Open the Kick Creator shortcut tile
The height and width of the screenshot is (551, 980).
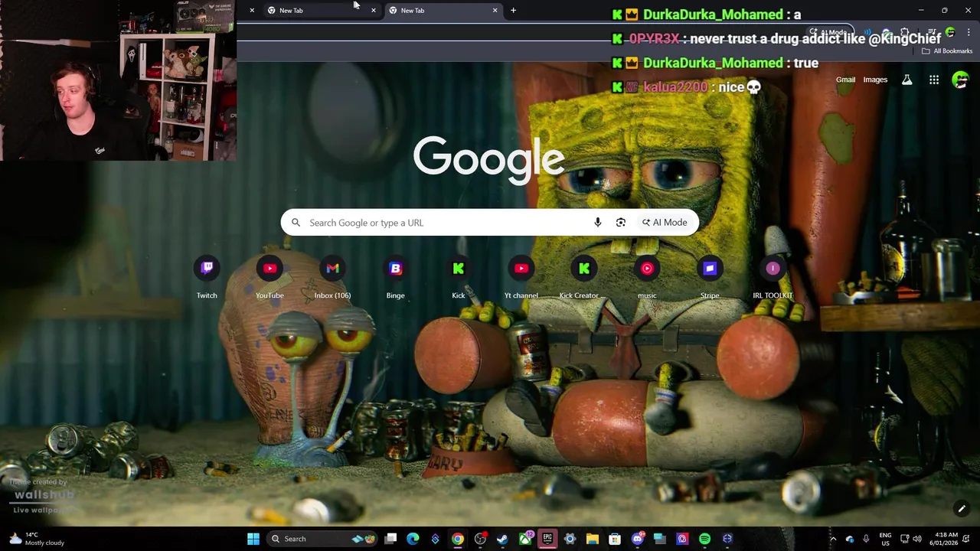click(x=584, y=278)
